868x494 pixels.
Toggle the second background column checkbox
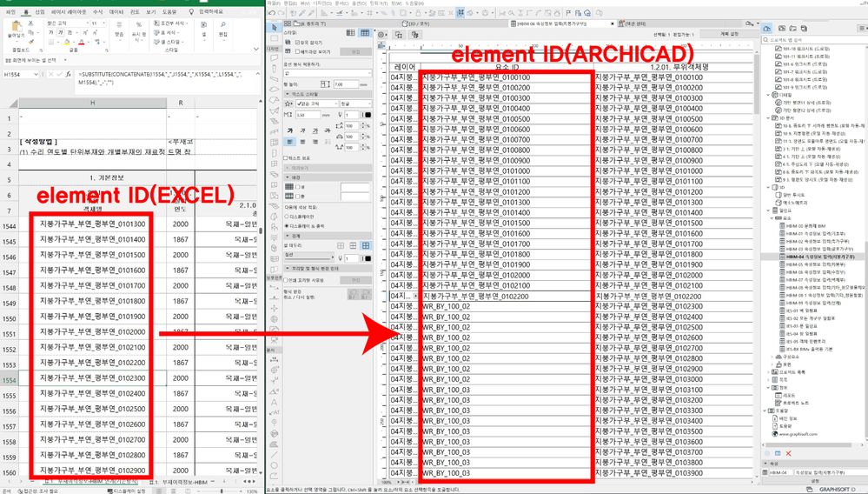click(296, 196)
